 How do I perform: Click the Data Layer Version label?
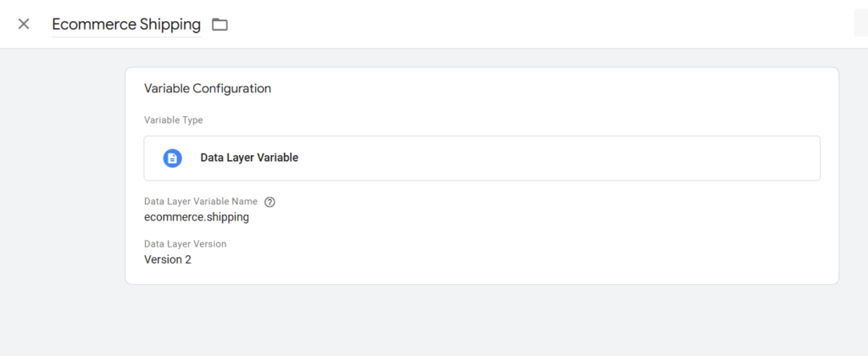coord(185,244)
